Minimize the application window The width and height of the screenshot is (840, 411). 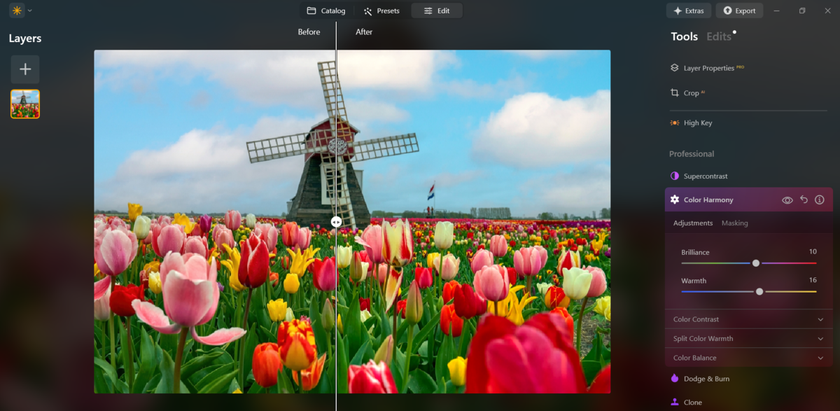(x=777, y=11)
